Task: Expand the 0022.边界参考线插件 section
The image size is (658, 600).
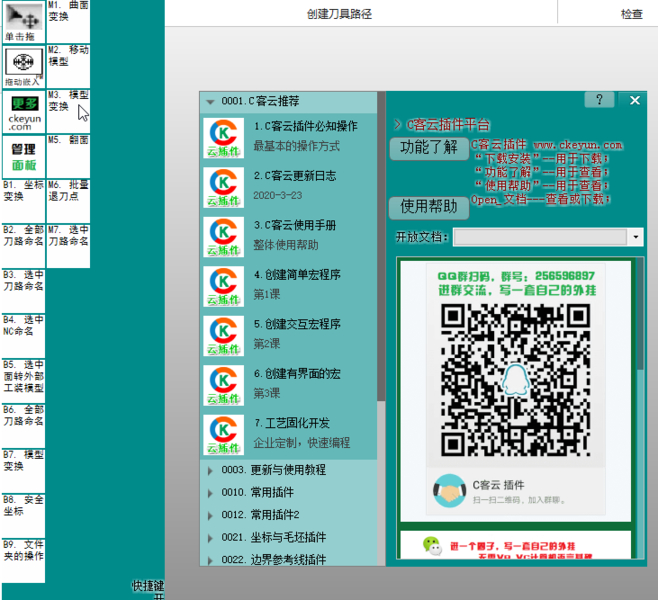Action: tap(210, 560)
